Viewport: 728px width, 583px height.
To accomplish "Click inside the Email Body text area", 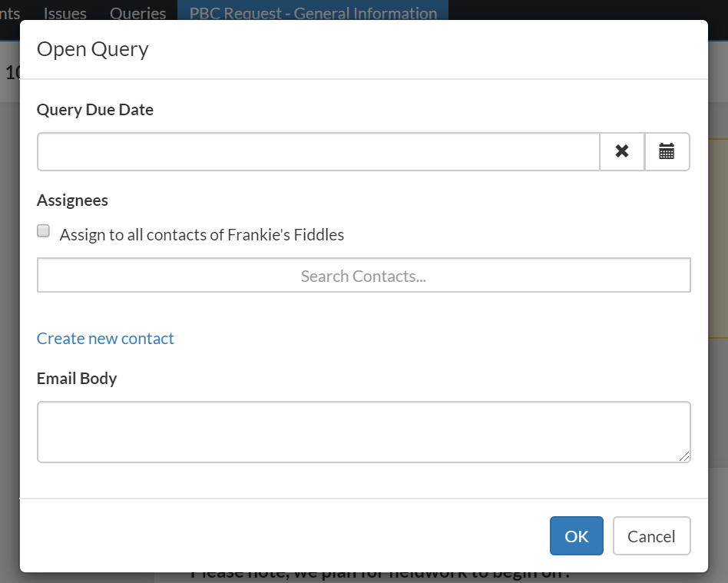I will point(363,430).
